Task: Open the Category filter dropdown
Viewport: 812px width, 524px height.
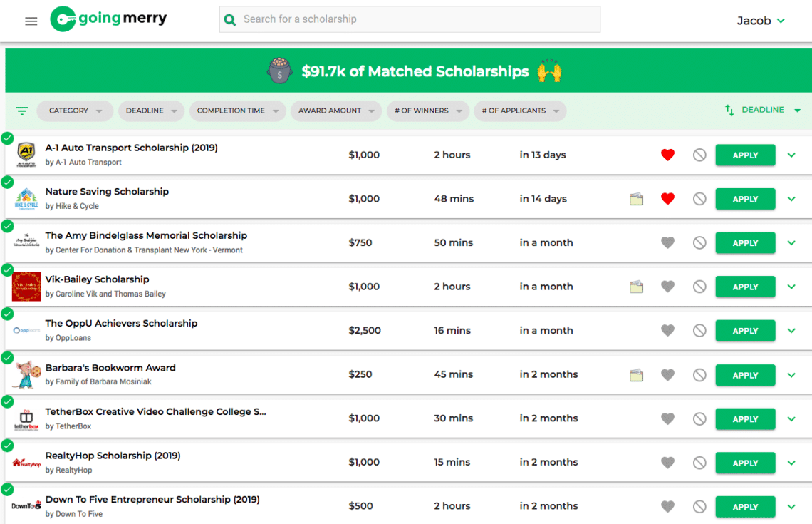Action: point(75,111)
